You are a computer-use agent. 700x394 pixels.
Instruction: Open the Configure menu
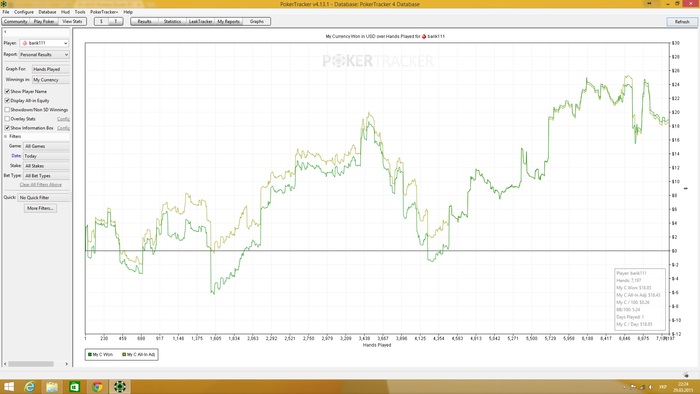point(24,12)
